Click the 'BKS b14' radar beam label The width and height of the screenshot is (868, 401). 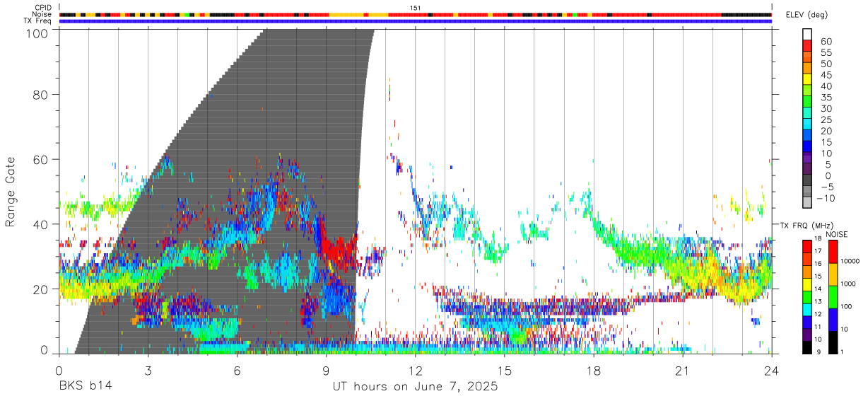tap(86, 387)
